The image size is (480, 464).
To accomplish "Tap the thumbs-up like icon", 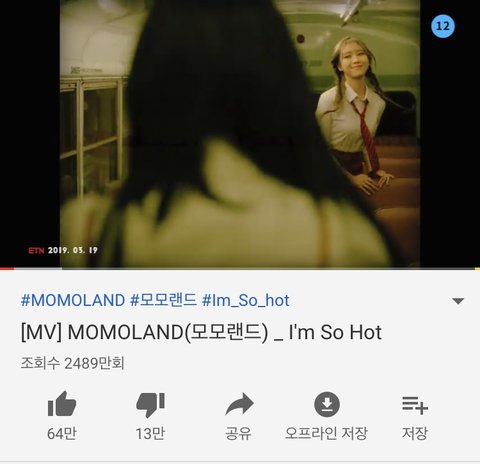I will [x=62, y=404].
